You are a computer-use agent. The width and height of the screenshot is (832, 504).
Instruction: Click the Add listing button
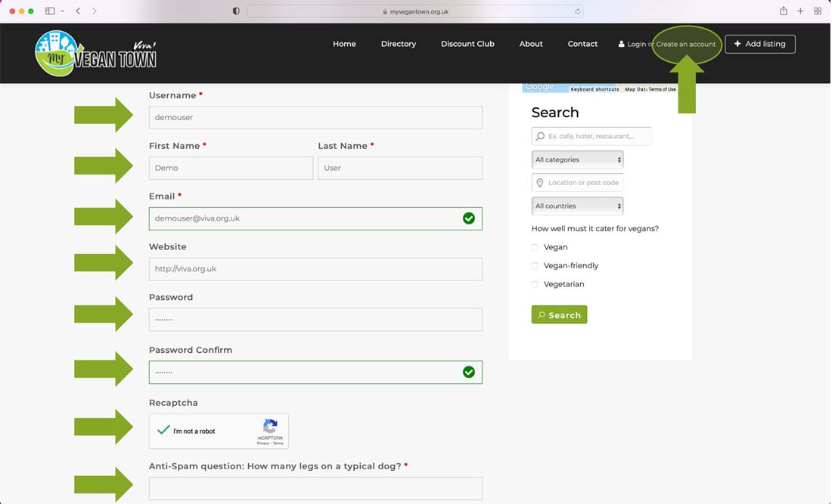pyautogui.click(x=759, y=44)
